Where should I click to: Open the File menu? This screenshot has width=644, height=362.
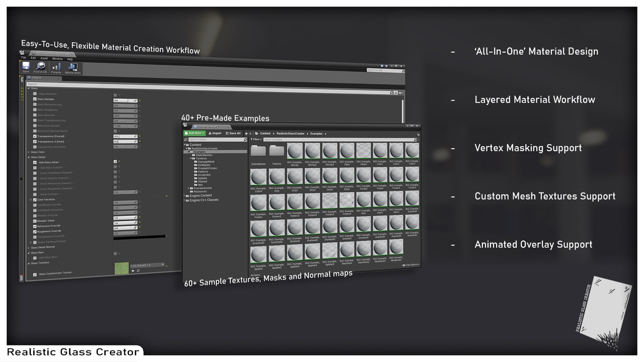(24, 58)
